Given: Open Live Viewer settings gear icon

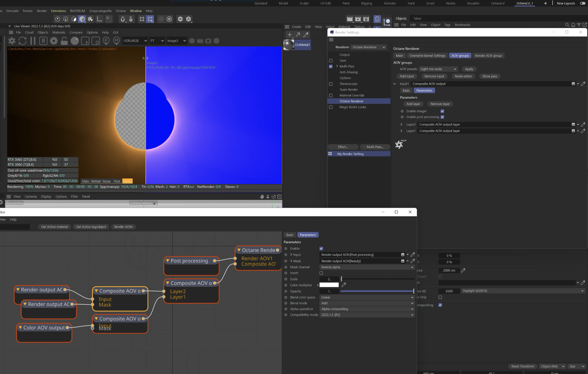Looking at the screenshot, I should click(x=54, y=41).
